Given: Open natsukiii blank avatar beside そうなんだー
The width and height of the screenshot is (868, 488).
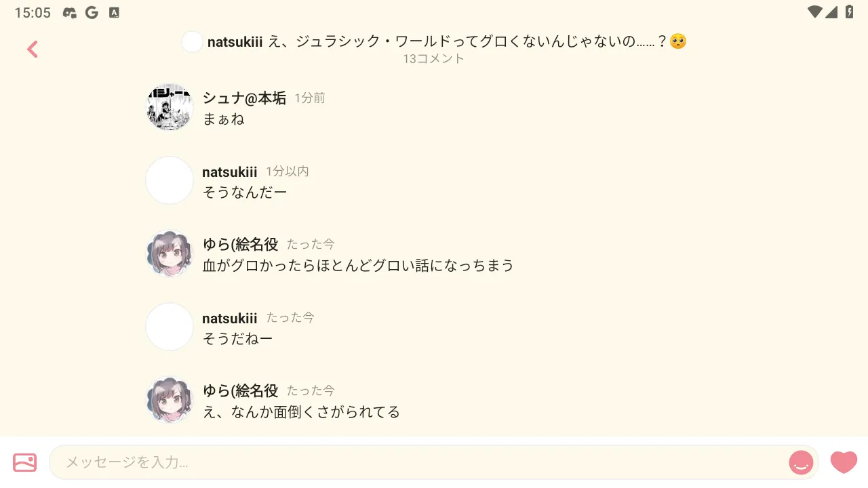Looking at the screenshot, I should click(170, 180).
